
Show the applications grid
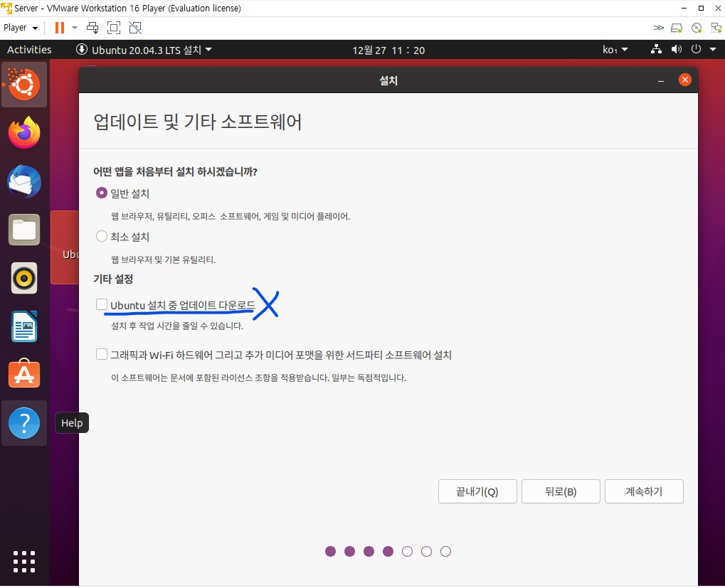coord(24,562)
